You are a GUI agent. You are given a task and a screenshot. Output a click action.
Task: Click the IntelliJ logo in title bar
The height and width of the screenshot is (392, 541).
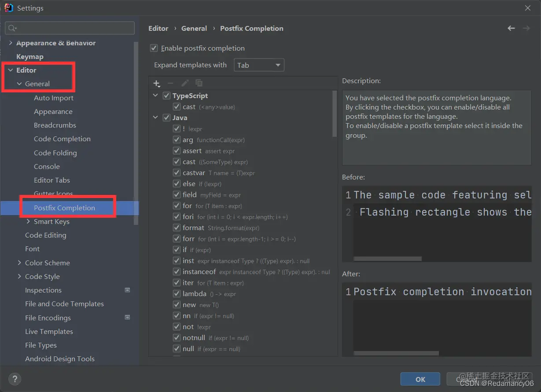click(8, 7)
